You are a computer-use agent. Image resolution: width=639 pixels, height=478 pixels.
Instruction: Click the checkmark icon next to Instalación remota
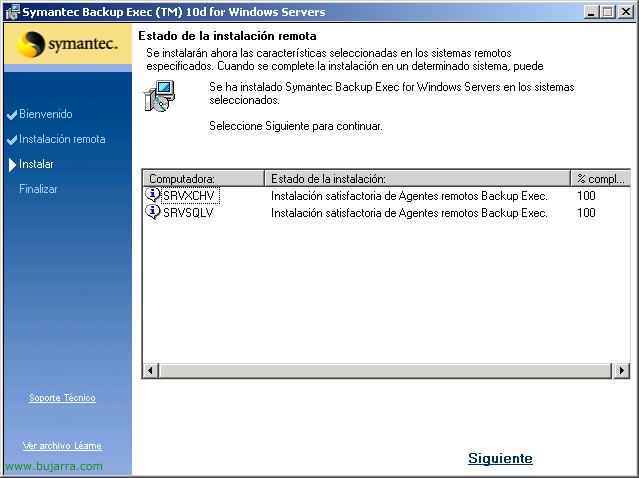coord(12,140)
